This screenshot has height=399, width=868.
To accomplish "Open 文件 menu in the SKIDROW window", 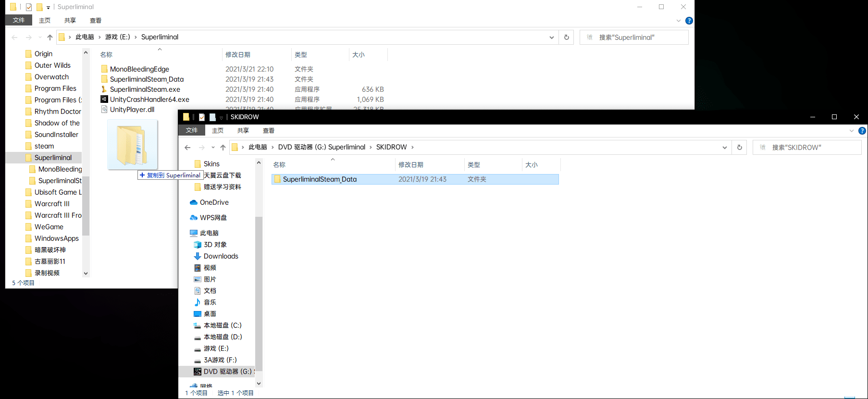I will click(x=192, y=130).
